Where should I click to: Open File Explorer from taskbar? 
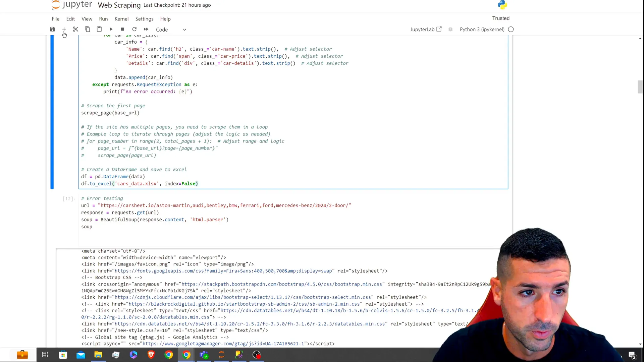98,355
